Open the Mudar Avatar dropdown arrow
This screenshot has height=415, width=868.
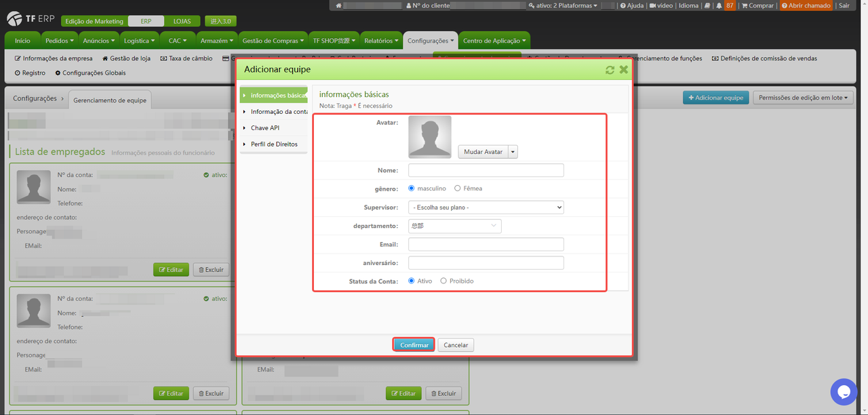tap(513, 152)
